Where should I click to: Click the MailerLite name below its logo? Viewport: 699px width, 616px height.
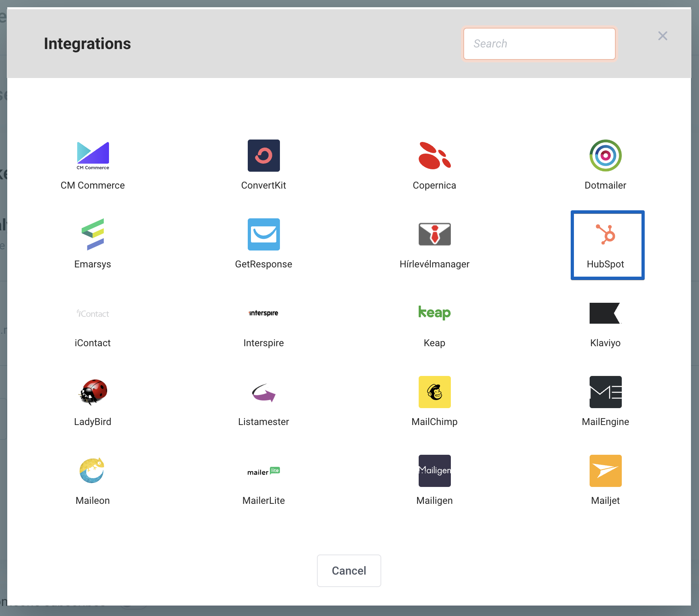coord(264,501)
